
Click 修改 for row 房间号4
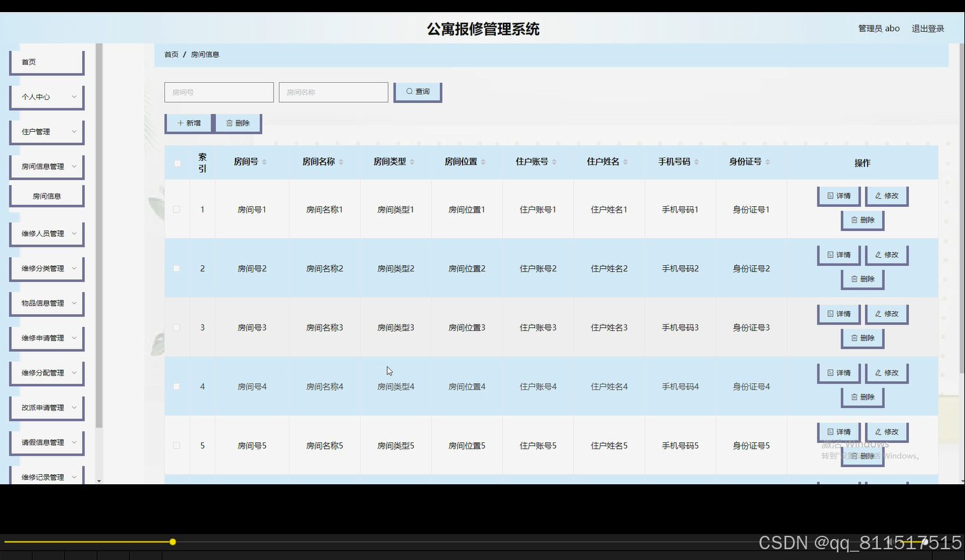887,374
